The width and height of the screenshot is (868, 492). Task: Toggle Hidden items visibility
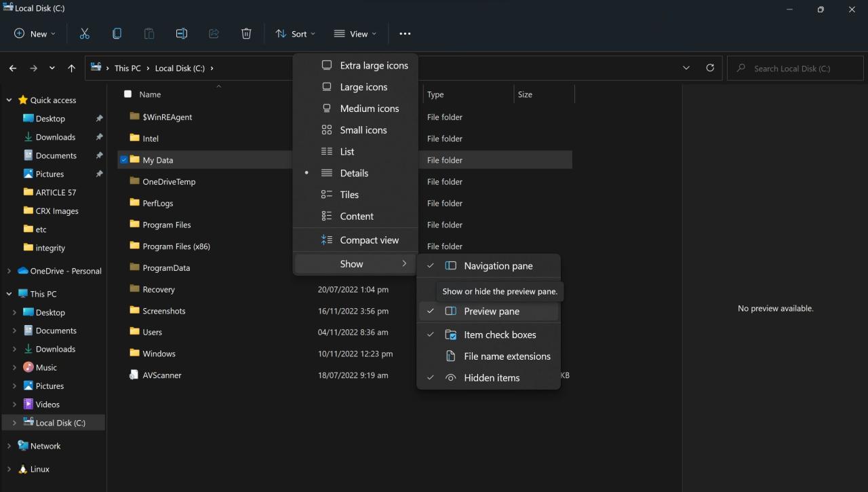488,378
